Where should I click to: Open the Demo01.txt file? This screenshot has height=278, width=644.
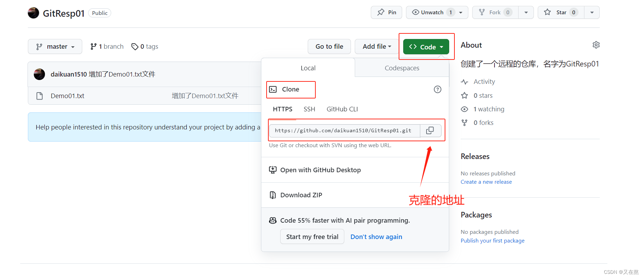68,96
